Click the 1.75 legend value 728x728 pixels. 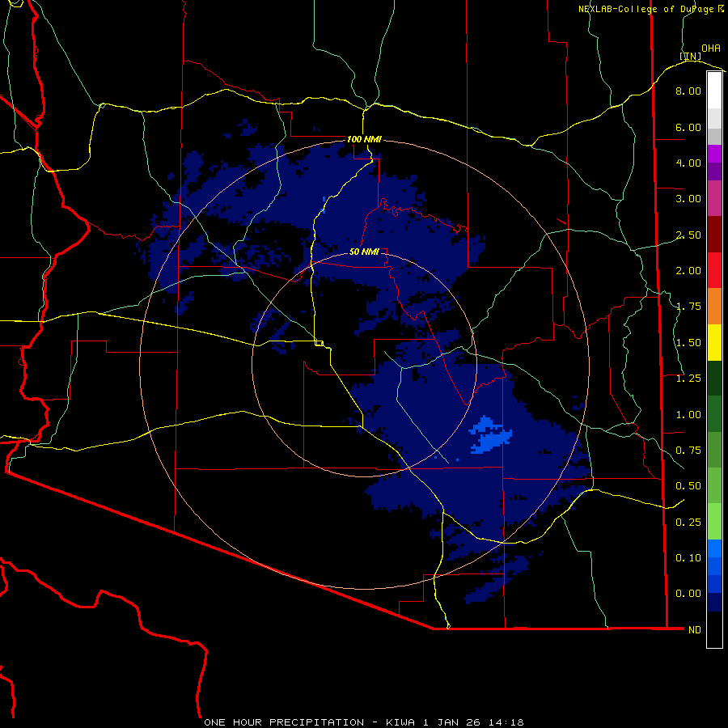click(688, 307)
